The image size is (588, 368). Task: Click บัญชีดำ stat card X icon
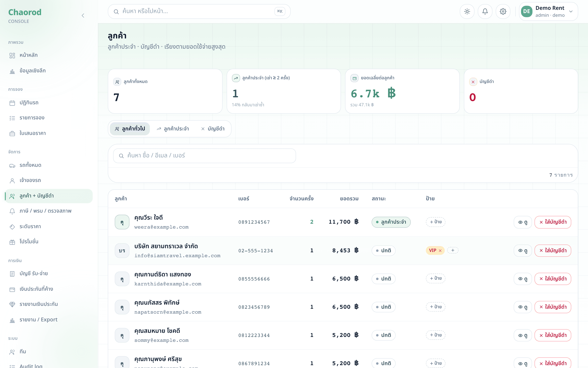pyautogui.click(x=473, y=82)
